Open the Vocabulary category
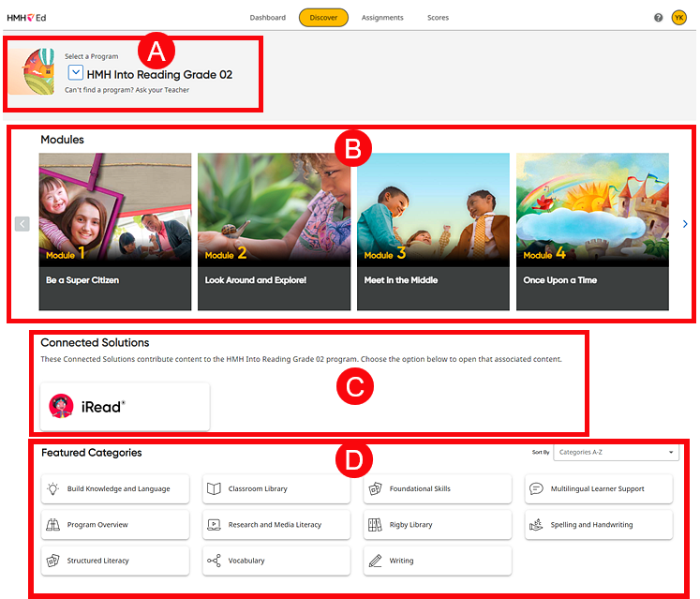Image resolution: width=700 pixels, height=599 pixels. click(276, 561)
